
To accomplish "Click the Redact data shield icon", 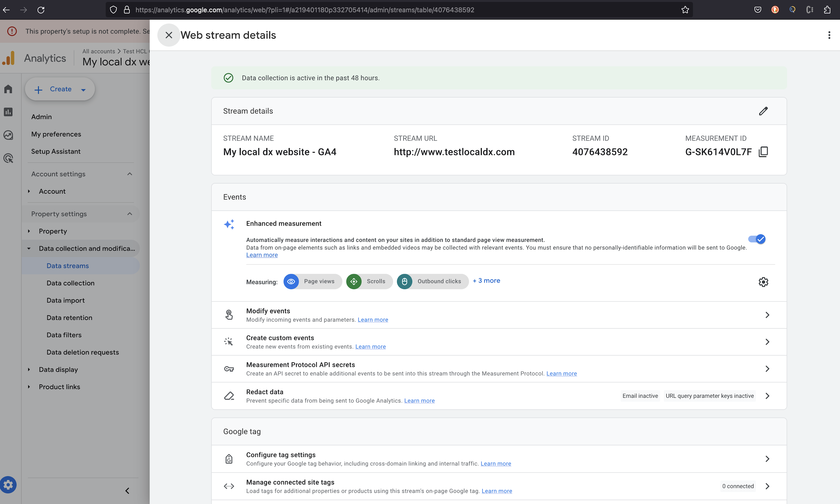I will 228,395.
